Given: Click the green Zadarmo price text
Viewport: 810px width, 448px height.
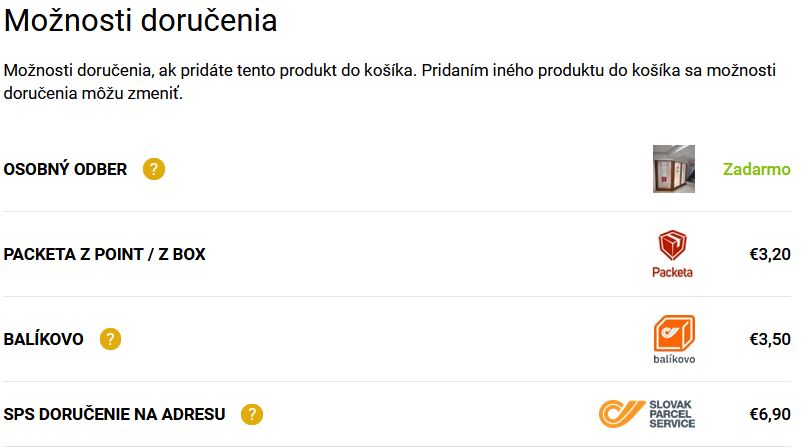Looking at the screenshot, I should click(x=756, y=169).
